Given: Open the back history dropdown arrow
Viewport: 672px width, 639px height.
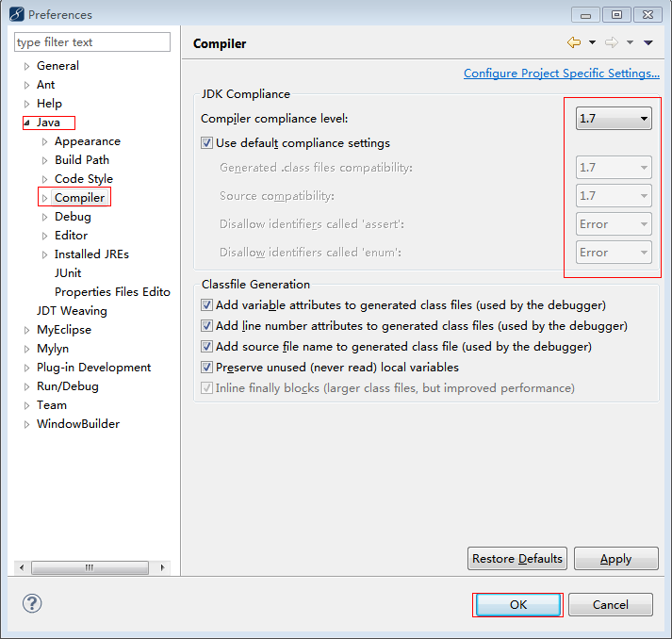Looking at the screenshot, I should [592, 42].
